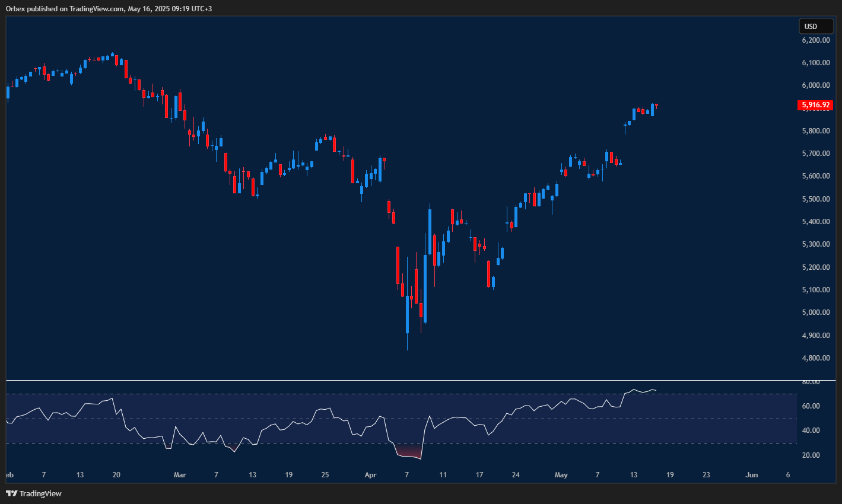Select the Apr label on the time axis

pos(370,475)
